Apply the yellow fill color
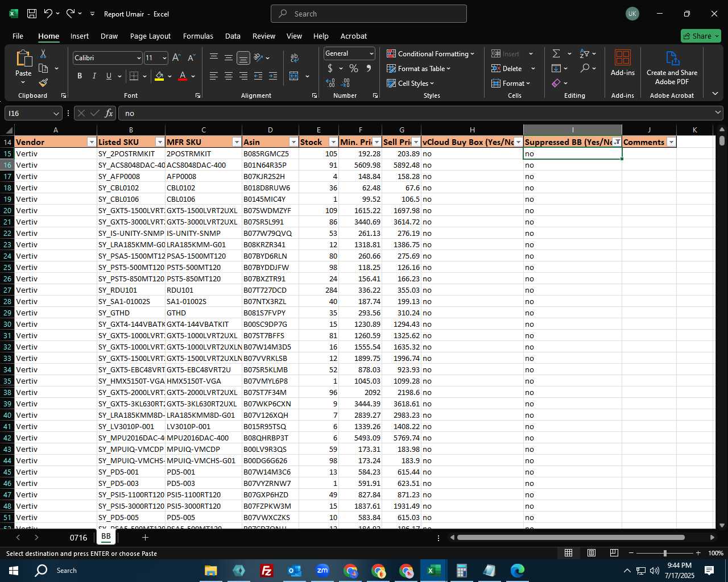 [159, 76]
